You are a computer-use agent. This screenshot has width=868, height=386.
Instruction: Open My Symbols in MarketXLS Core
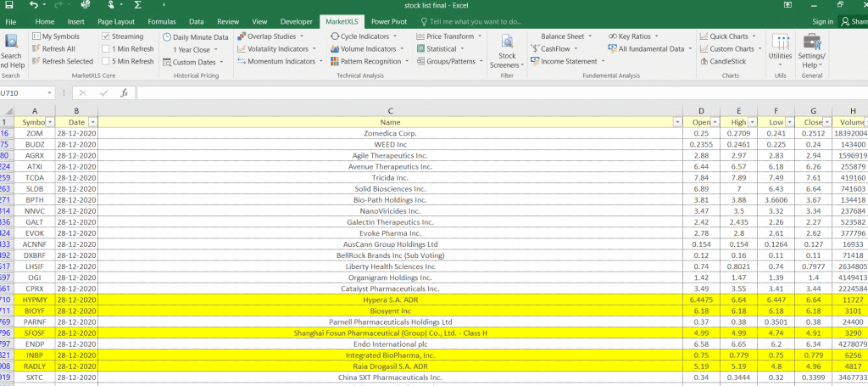coord(56,36)
